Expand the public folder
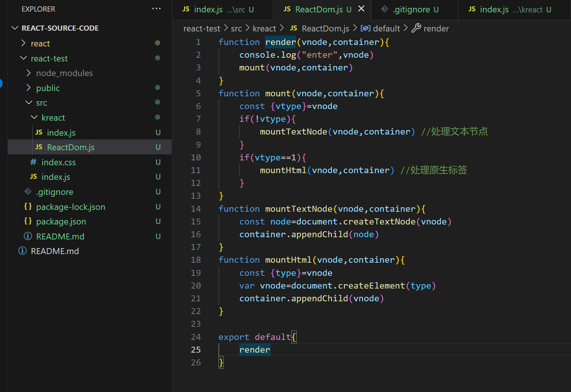Screen dimensions: 571x392 (48, 88)
